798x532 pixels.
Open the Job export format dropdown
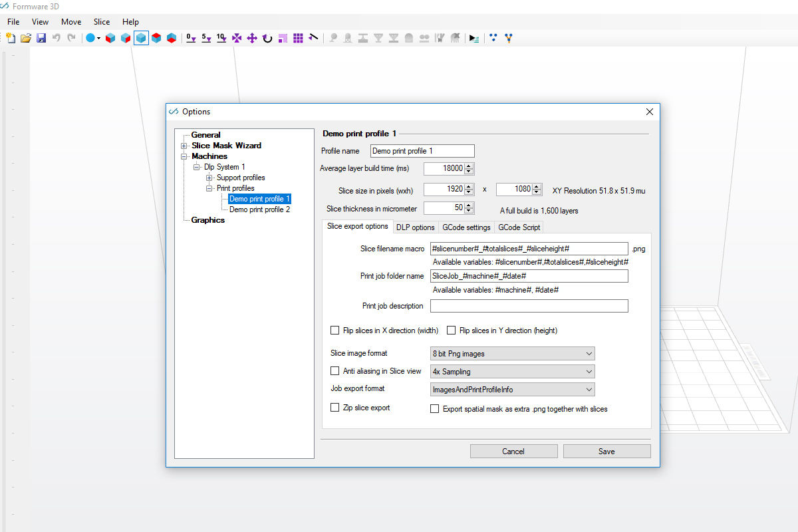(x=513, y=389)
